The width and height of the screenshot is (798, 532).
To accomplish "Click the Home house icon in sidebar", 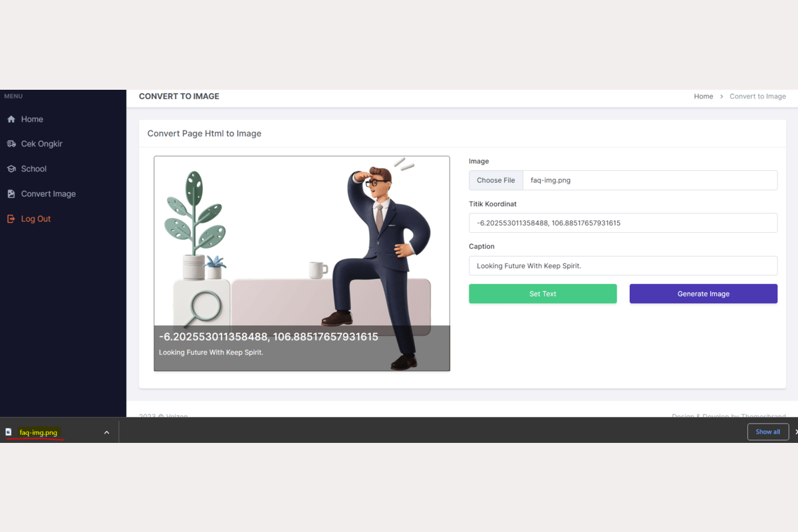I will [11, 119].
